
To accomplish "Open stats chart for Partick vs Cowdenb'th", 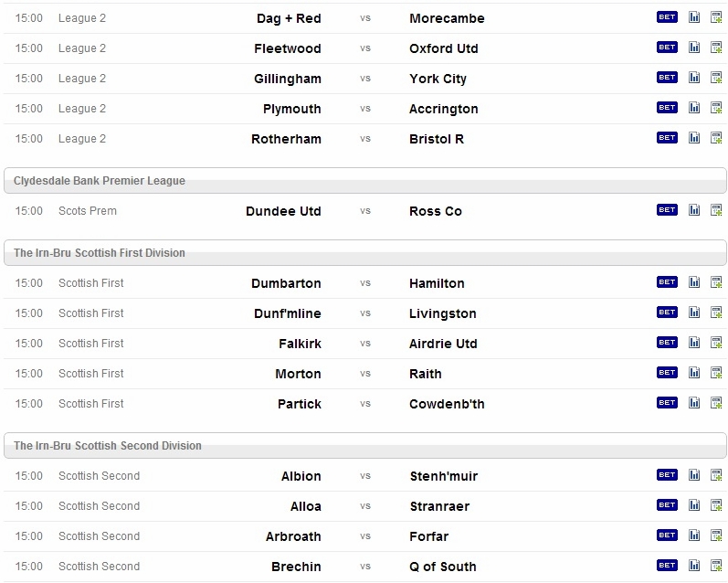I will tap(694, 403).
